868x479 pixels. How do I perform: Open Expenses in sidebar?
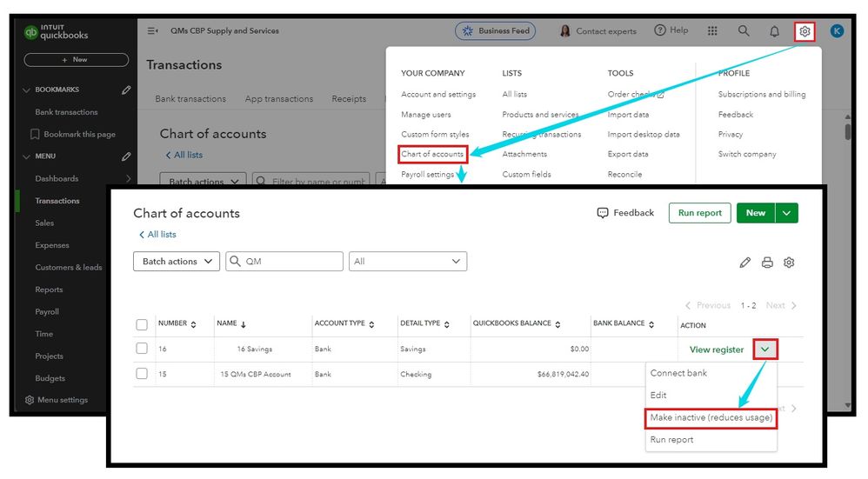tap(52, 245)
